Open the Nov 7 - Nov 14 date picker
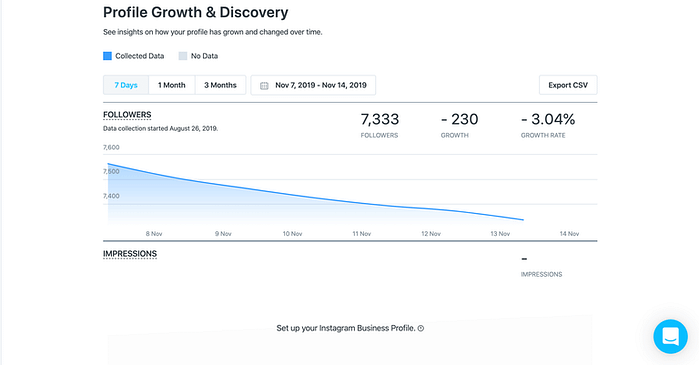The height and width of the screenshot is (365, 699). (313, 85)
